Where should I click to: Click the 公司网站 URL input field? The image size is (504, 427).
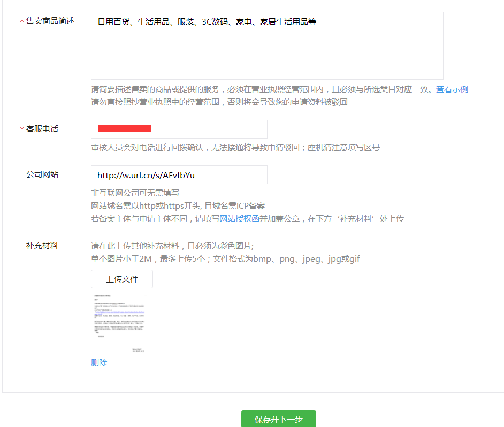click(179, 174)
